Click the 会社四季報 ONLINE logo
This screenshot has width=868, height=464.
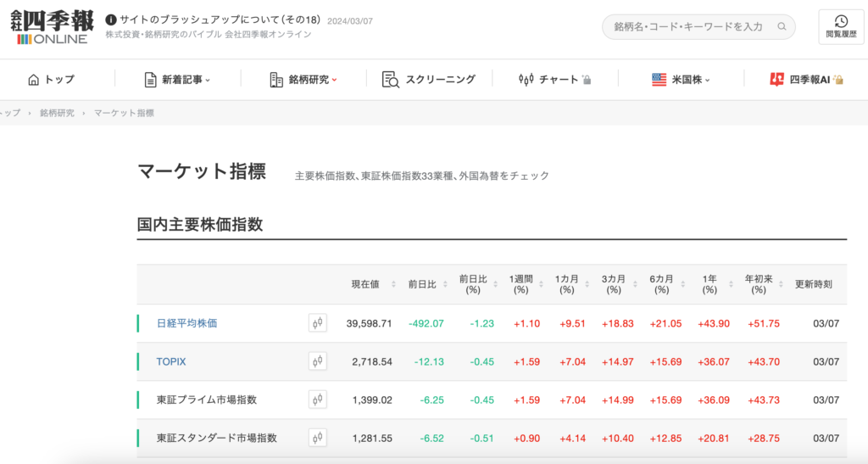coord(52,26)
